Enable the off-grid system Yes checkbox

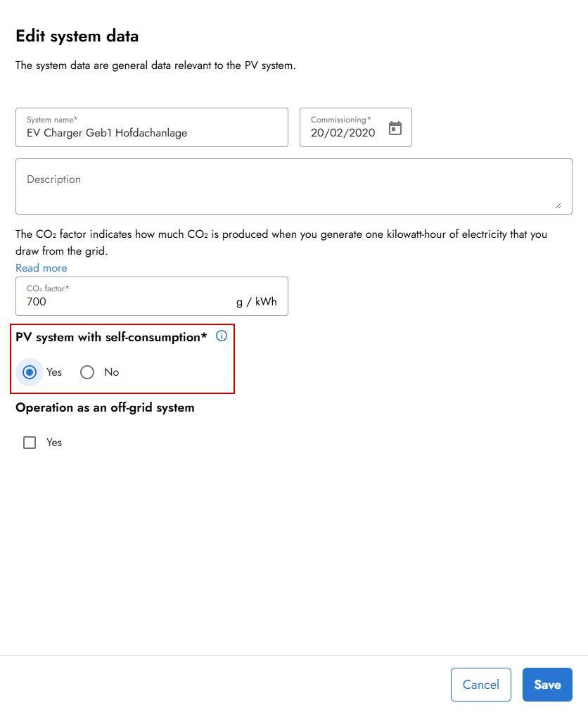point(30,443)
